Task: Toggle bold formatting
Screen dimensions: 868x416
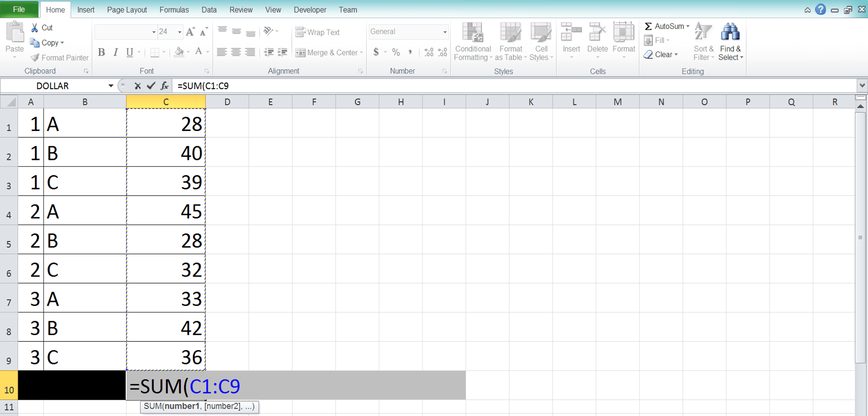Action: pos(101,52)
